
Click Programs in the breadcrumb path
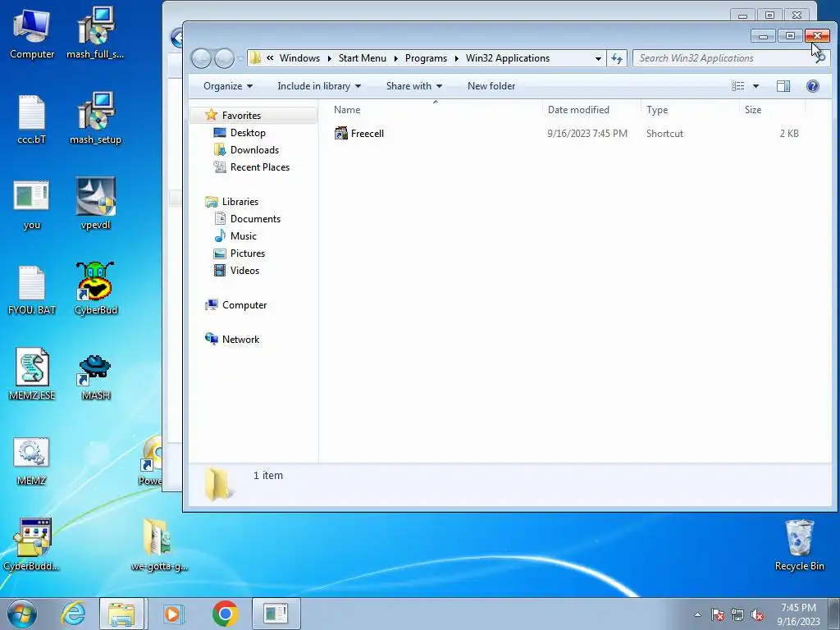pyautogui.click(x=426, y=58)
